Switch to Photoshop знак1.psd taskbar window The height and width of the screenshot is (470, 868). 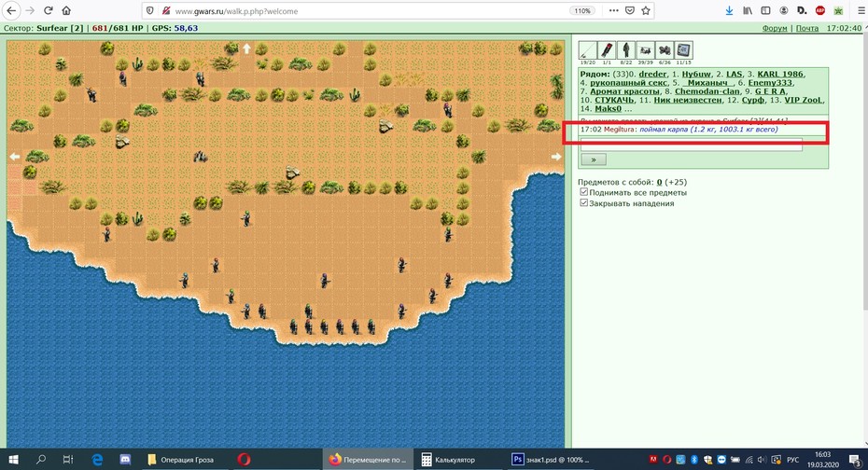click(x=552, y=460)
